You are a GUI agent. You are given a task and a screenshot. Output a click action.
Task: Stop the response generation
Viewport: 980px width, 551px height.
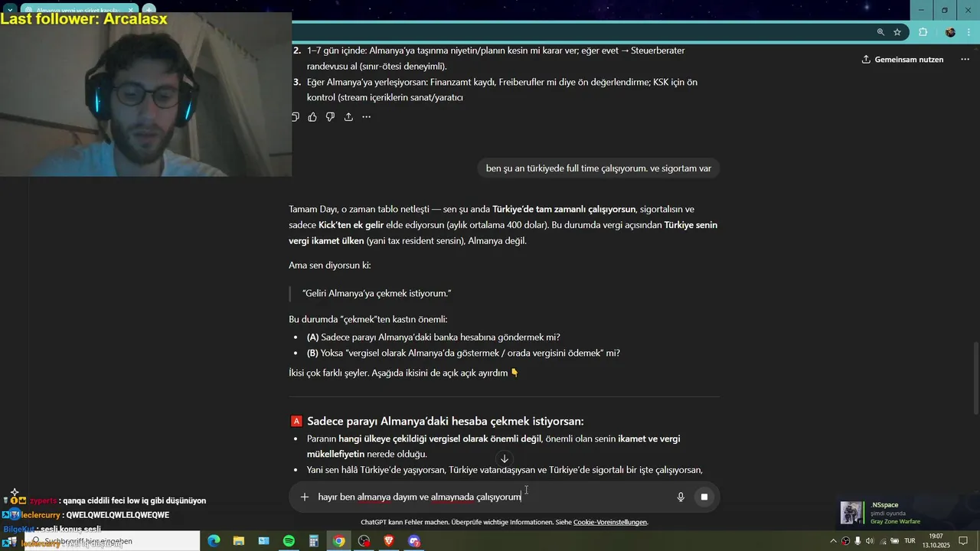coord(704,497)
